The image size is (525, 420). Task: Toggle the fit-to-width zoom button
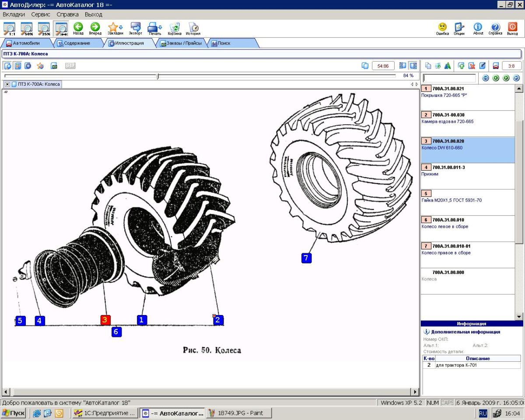60,28
